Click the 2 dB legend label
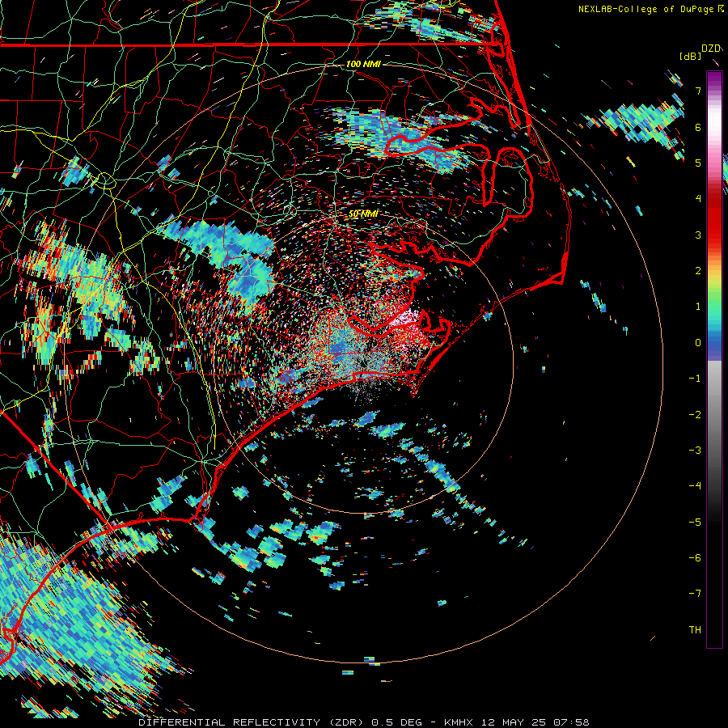The width and height of the screenshot is (728, 728). (698, 271)
